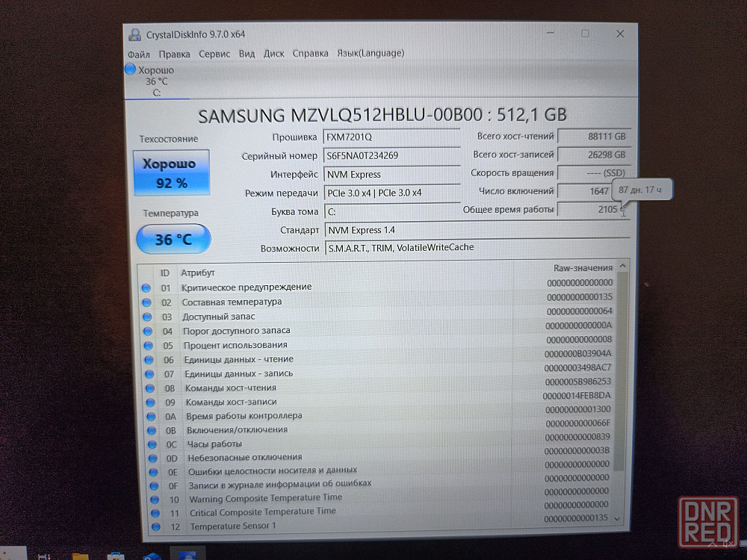Click the Серийный номер field
Screen dimensions: 747x560
tap(391, 156)
